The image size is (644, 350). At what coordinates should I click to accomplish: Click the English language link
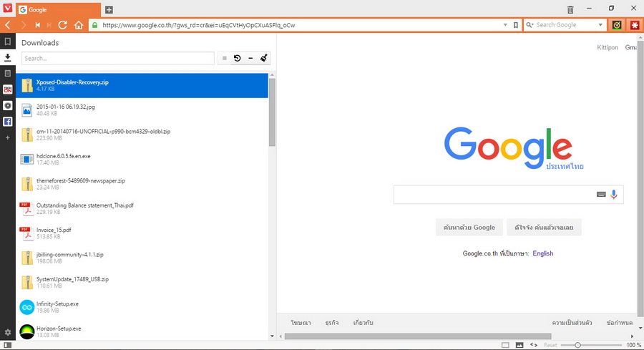(x=542, y=253)
